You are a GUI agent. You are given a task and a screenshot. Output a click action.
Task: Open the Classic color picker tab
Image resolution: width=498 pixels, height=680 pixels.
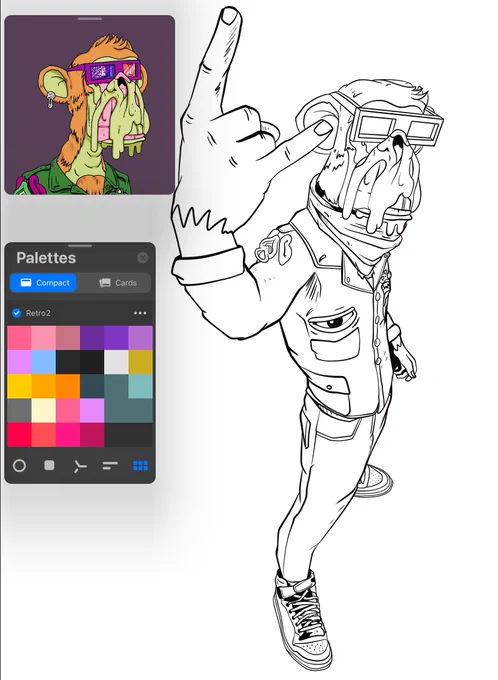tap(49, 465)
